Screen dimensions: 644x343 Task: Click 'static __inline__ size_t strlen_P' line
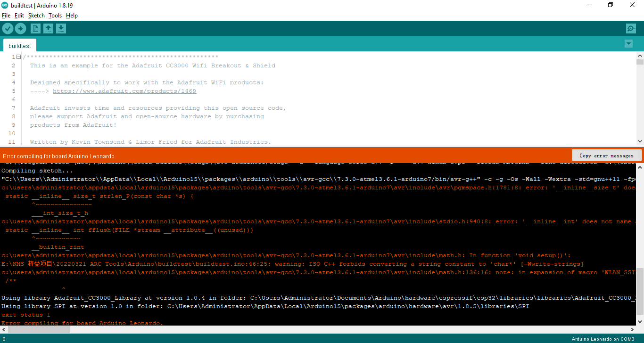tap(99, 196)
